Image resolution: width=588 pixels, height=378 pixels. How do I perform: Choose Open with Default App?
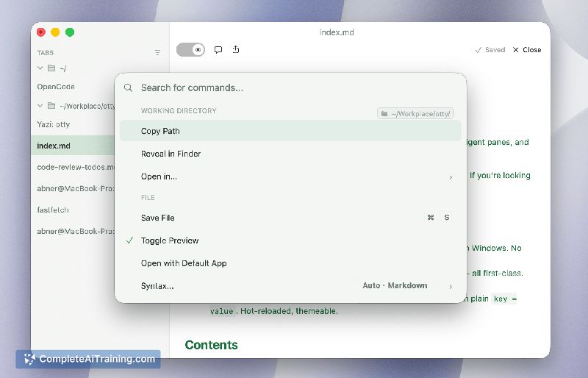(x=290, y=263)
